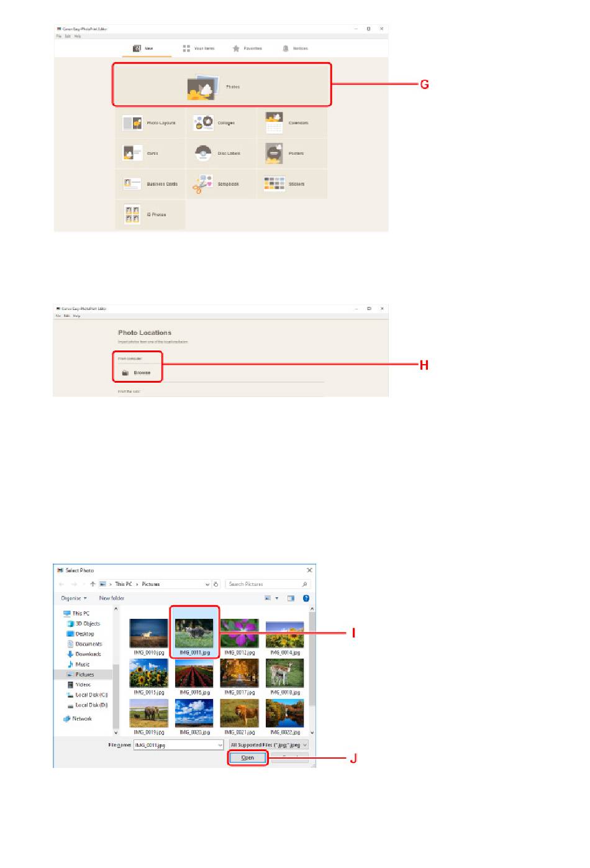Select 3D Objects in navigation tree
Viewport: 590px width, 868px height.
coord(83,623)
